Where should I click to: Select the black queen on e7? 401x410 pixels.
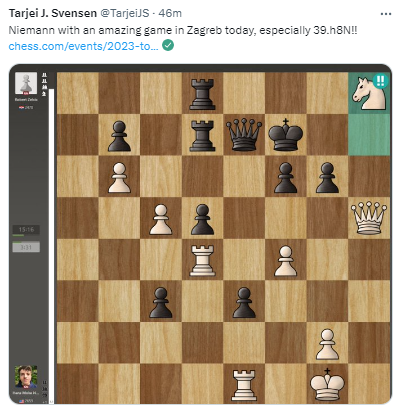click(244, 134)
